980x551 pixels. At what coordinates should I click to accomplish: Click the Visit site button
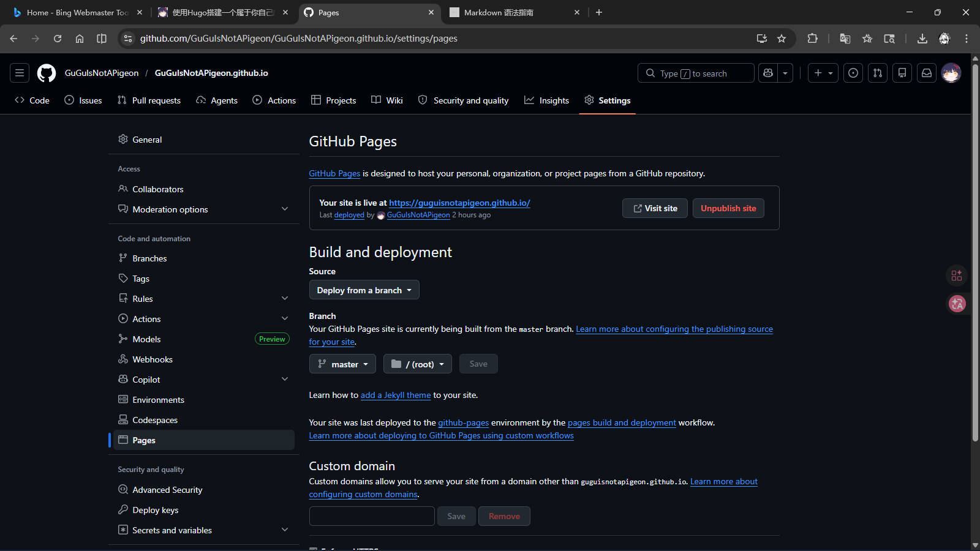(x=655, y=208)
